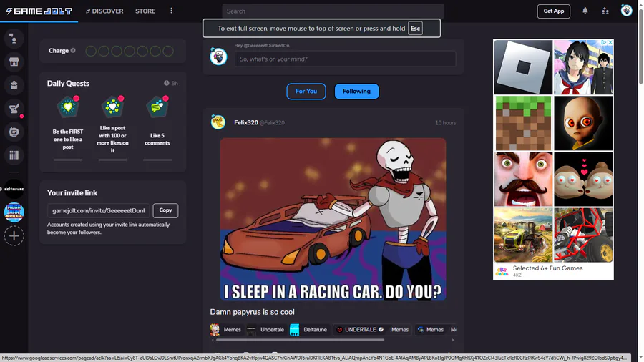644x362 pixels.
Task: Open the shop storefront icon in sidebar
Action: click(x=14, y=62)
